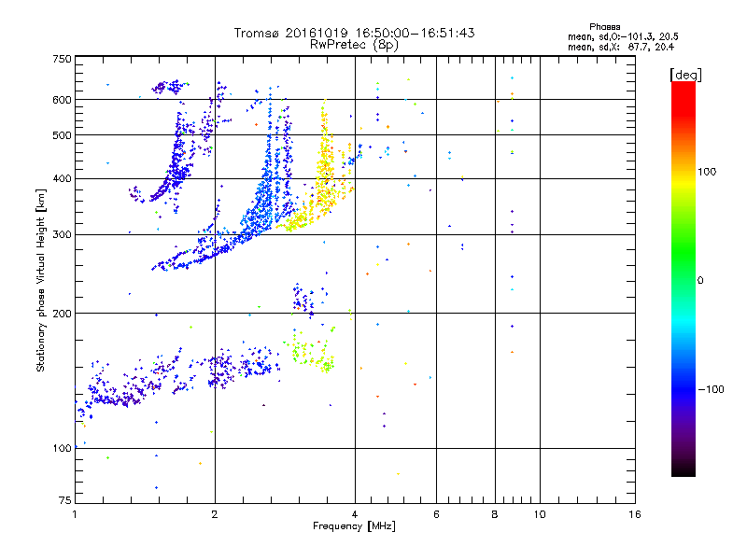Screen dimensions: 747x560
Task: Click the plot title 'Tromsø 20161019 16:50:00-16:51:43'
Action: [354, 33]
